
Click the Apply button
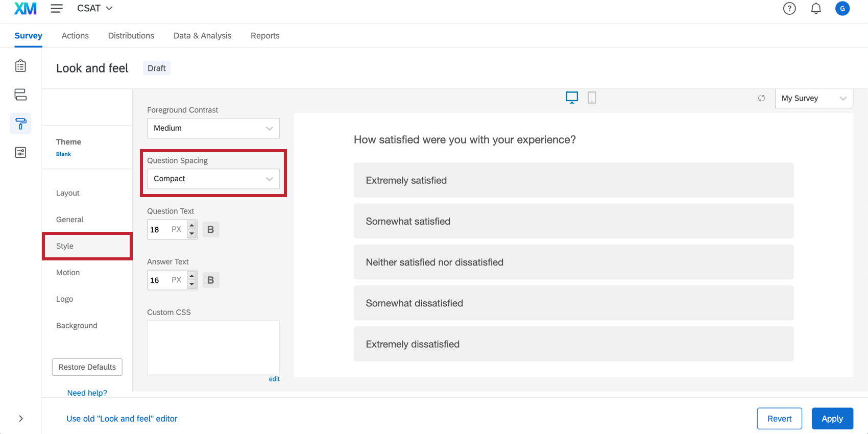(832, 419)
